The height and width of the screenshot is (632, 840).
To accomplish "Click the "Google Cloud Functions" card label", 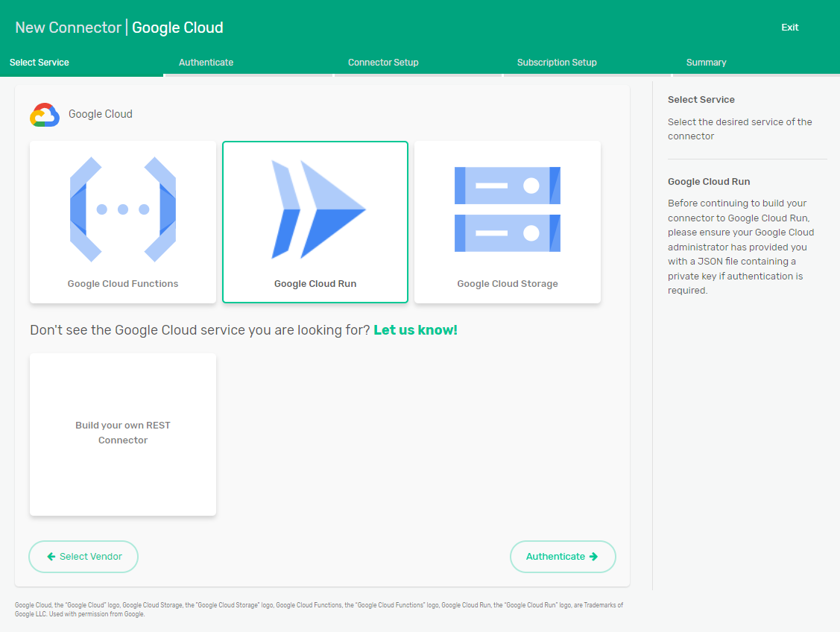I will (123, 284).
